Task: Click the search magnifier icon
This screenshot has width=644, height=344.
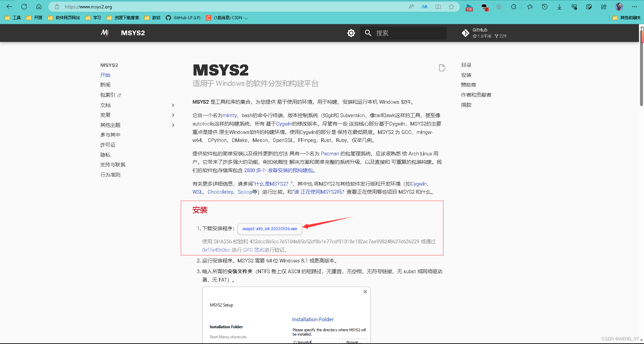Action: tap(368, 33)
